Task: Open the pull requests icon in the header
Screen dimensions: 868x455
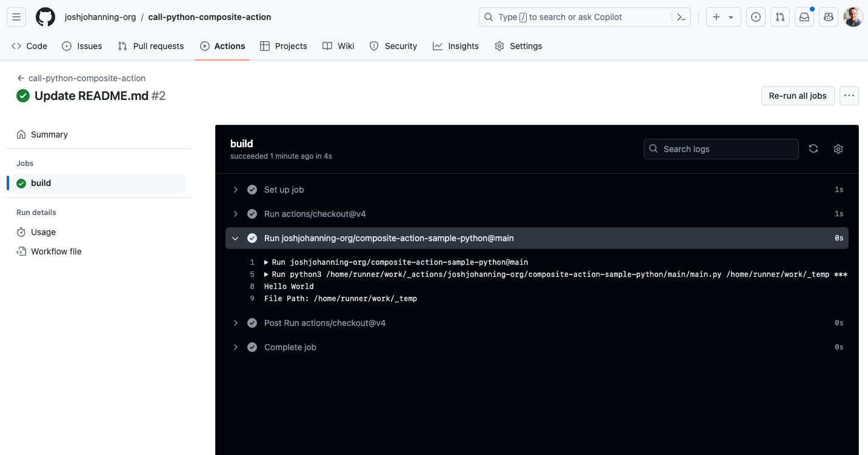Action: [x=780, y=16]
